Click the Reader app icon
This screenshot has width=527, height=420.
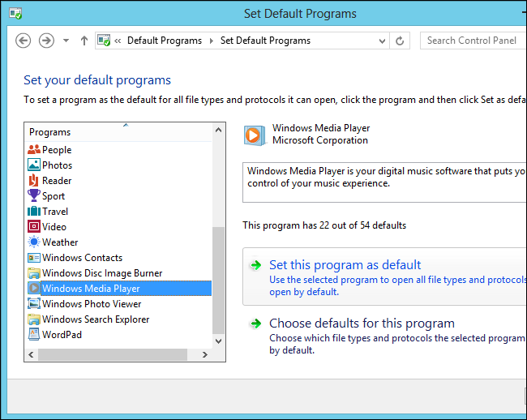(34, 181)
